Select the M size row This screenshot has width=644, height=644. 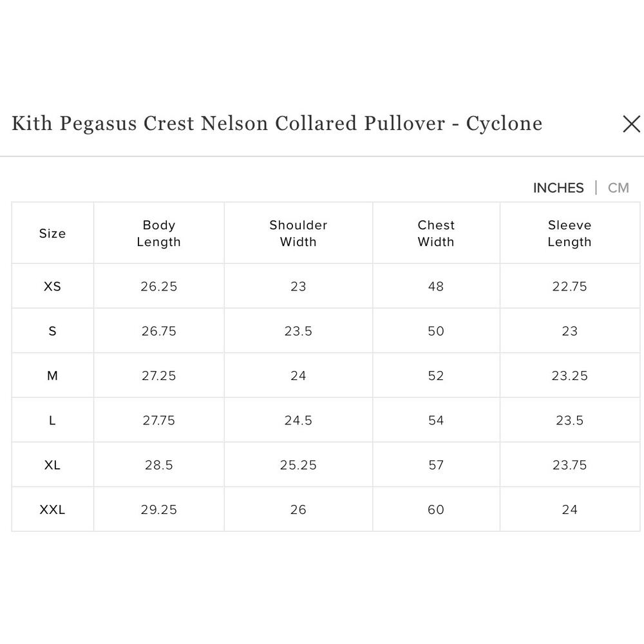click(x=52, y=375)
